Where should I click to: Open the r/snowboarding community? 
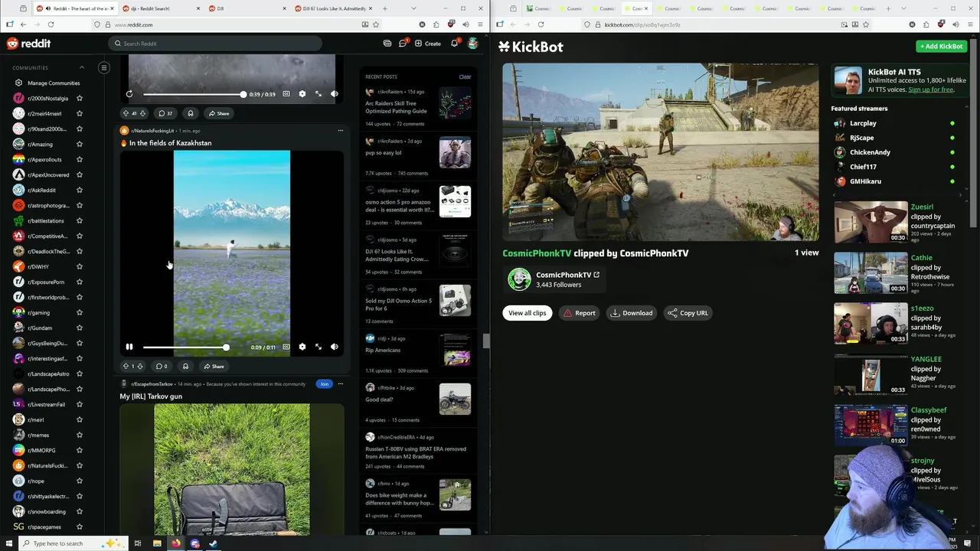click(38, 511)
